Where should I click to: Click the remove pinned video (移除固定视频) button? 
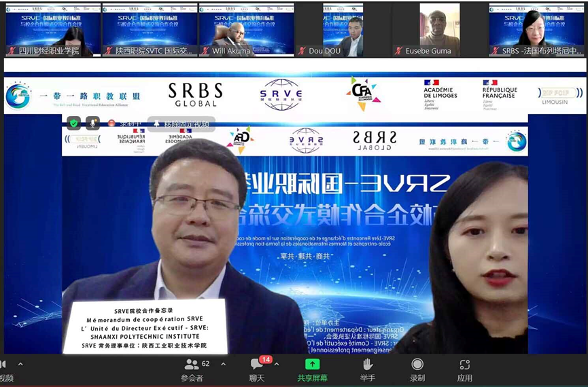pos(180,124)
